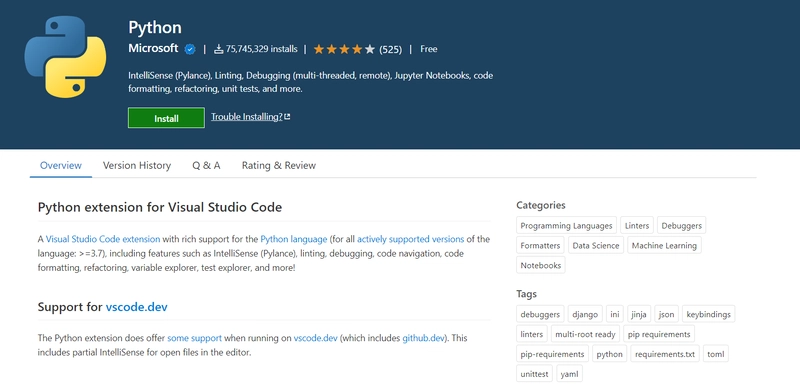800x384 pixels.
Task: Click the Python extension logo
Action: pyautogui.click(x=65, y=57)
